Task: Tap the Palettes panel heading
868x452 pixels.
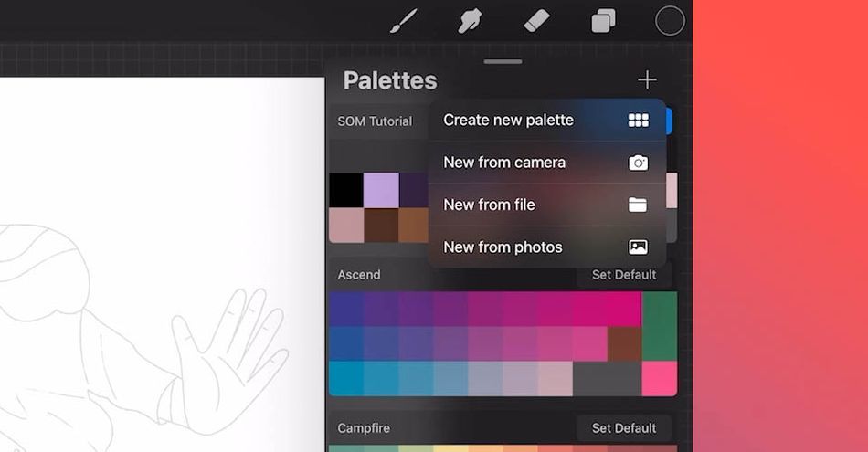Action: 390,80
